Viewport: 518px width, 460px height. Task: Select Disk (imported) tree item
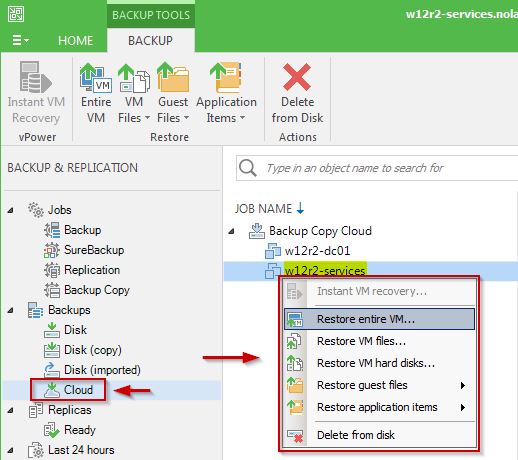[x=102, y=370]
